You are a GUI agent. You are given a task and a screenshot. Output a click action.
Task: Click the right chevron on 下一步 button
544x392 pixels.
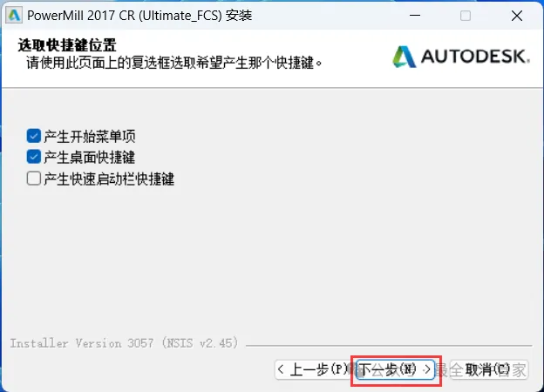click(427, 369)
